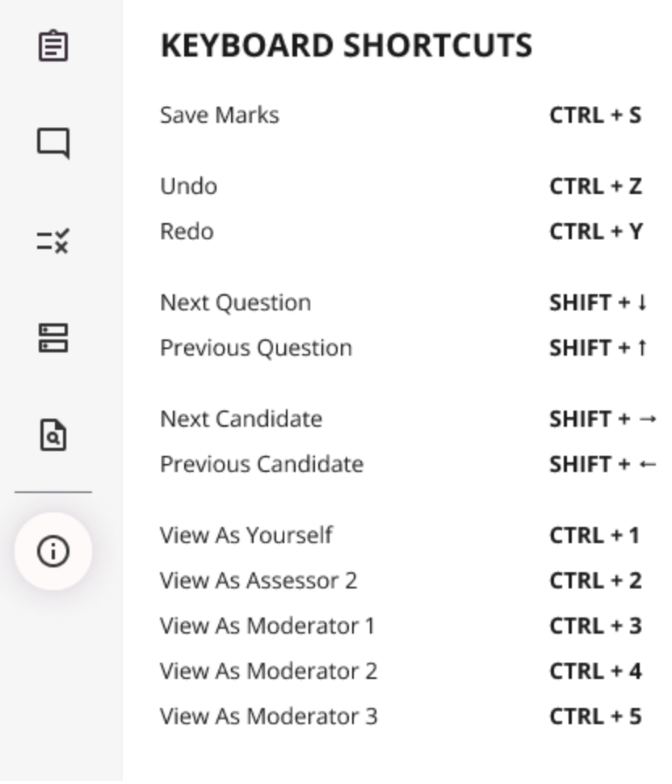Click the View As Assessor 2 entry
This screenshot has height=784, width=672.
coord(258,580)
